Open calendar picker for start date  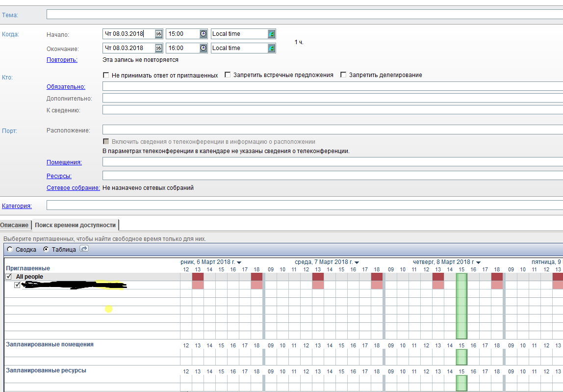point(158,34)
